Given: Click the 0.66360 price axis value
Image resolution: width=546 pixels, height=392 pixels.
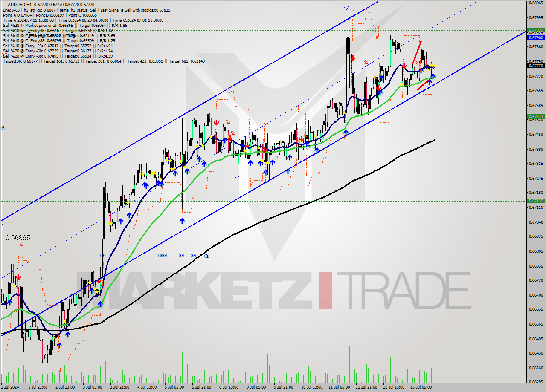Looking at the screenshot, I should [536, 368].
